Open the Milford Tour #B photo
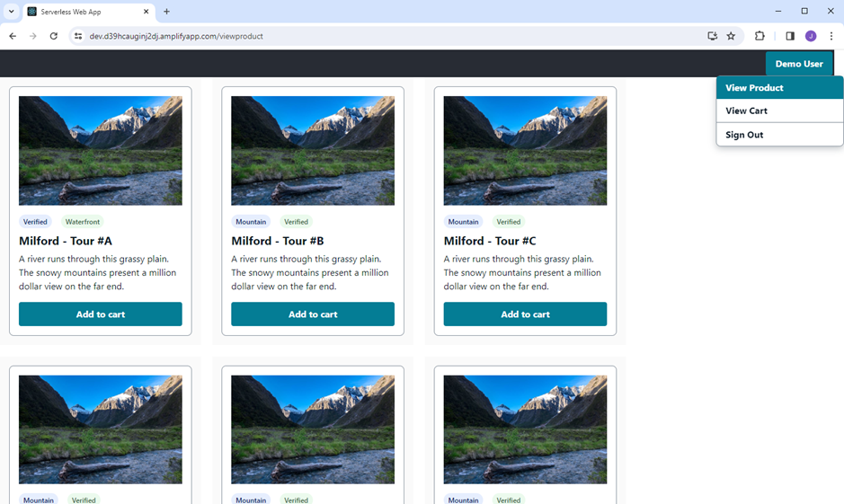The image size is (844, 504). [313, 151]
